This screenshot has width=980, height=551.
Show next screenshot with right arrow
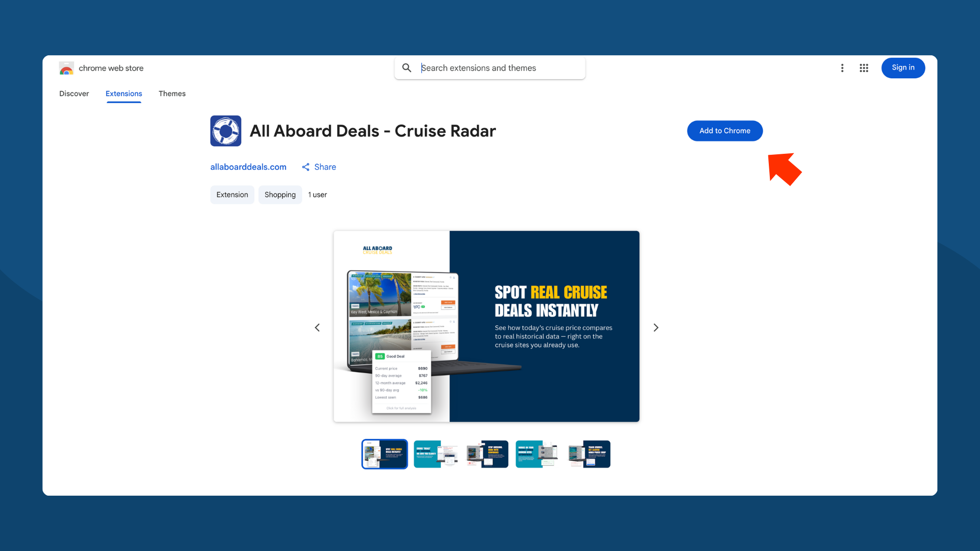click(x=656, y=328)
